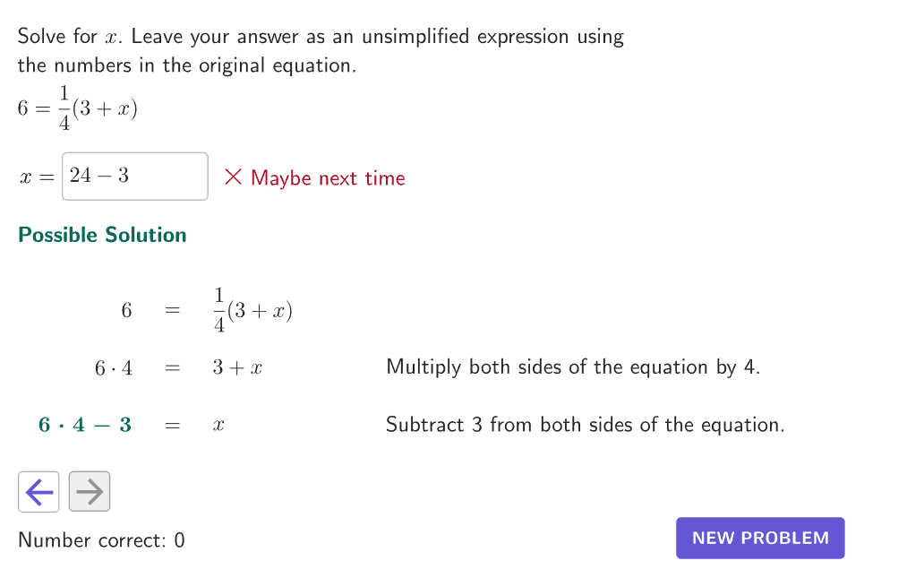Viewport: 924px width, 578px height.
Task: Click the gray right arrow step button
Action: (x=90, y=491)
